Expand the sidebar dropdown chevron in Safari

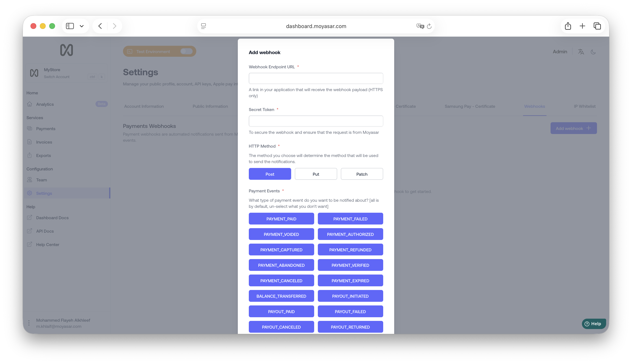pyautogui.click(x=82, y=26)
